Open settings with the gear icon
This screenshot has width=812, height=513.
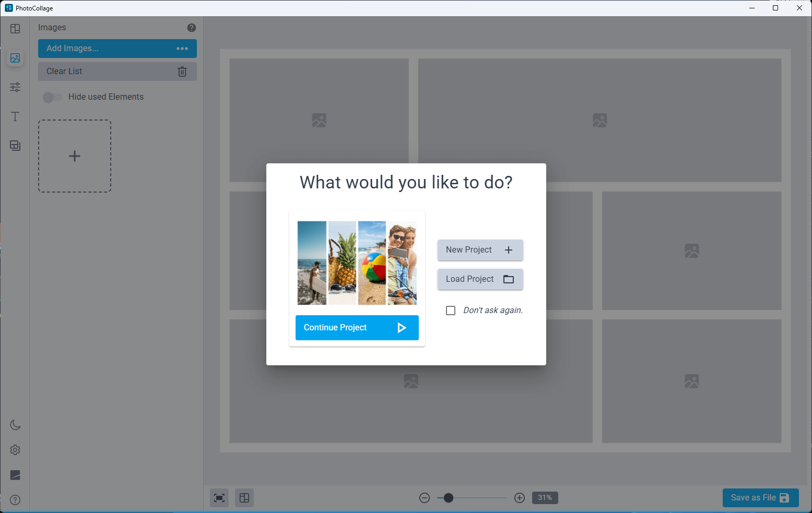point(15,450)
